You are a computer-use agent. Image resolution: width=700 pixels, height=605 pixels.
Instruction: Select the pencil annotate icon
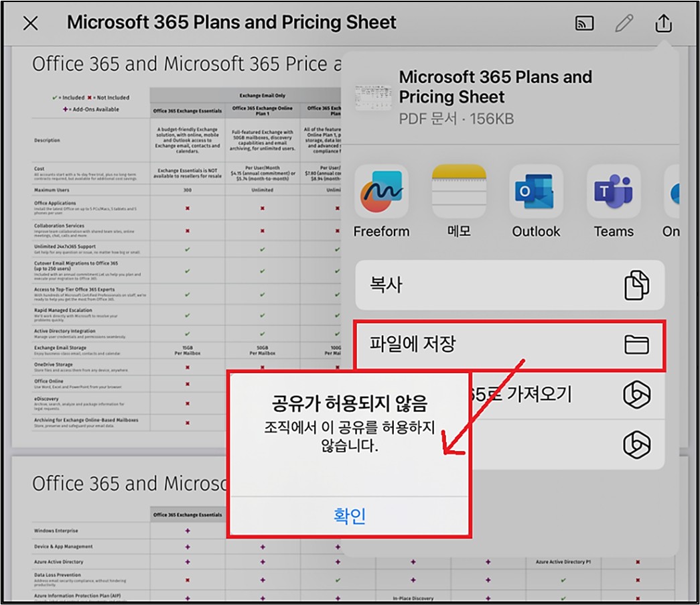(x=624, y=23)
